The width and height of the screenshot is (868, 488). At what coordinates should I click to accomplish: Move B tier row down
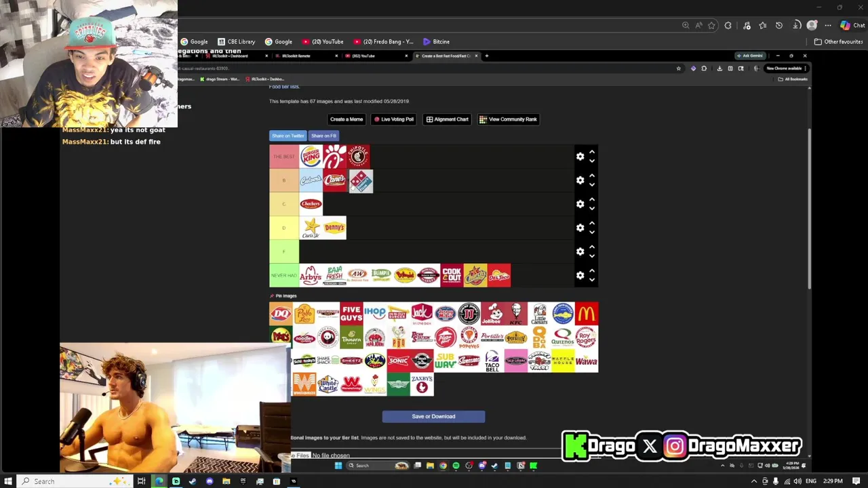click(x=592, y=185)
